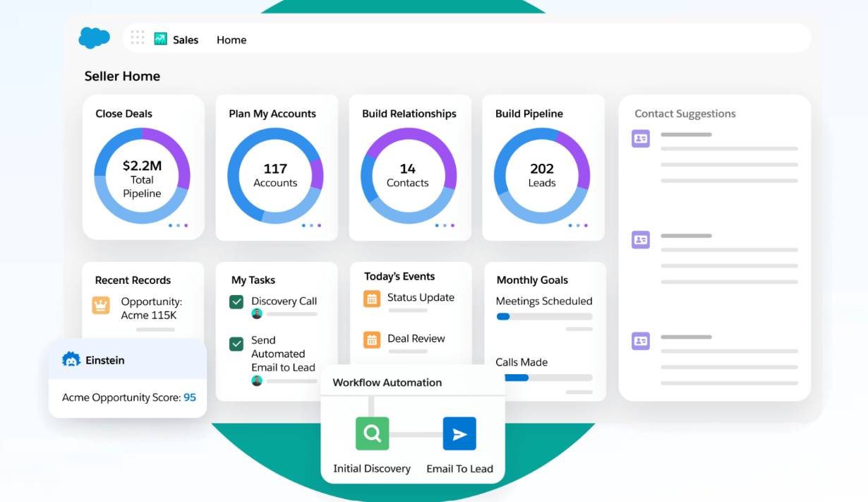Viewport: 868px width, 502px height.
Task: Click the Plan My Accounts donut chart
Action: [x=275, y=176]
